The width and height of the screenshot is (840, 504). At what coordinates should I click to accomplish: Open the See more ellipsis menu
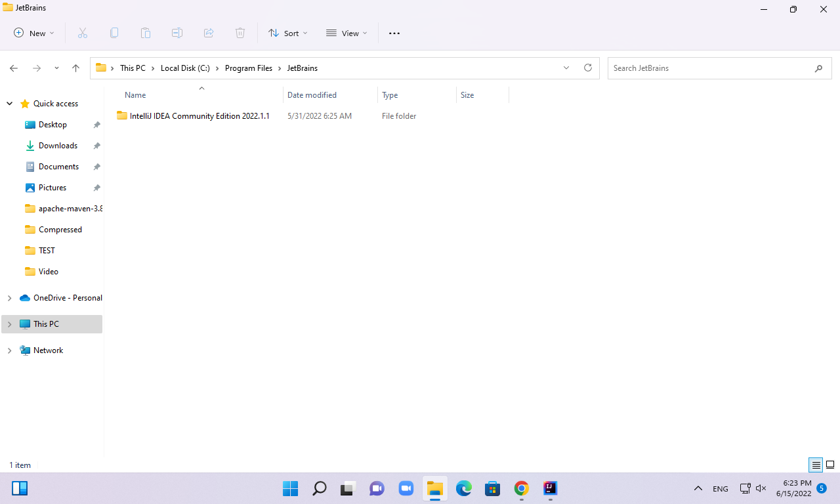coord(394,33)
